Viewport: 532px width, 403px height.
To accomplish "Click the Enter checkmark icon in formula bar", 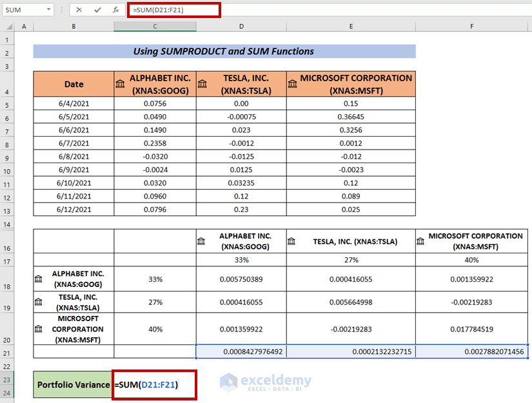I will 98,10.
